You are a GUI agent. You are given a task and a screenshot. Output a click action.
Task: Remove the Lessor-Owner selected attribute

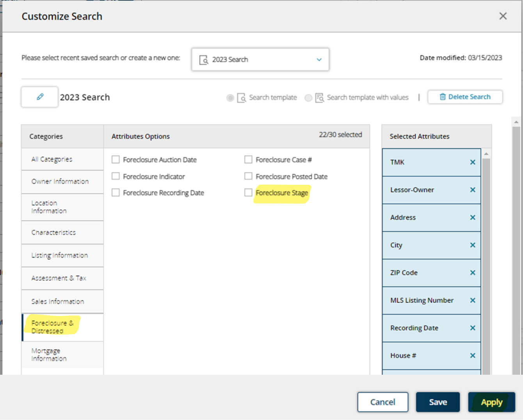[473, 190]
